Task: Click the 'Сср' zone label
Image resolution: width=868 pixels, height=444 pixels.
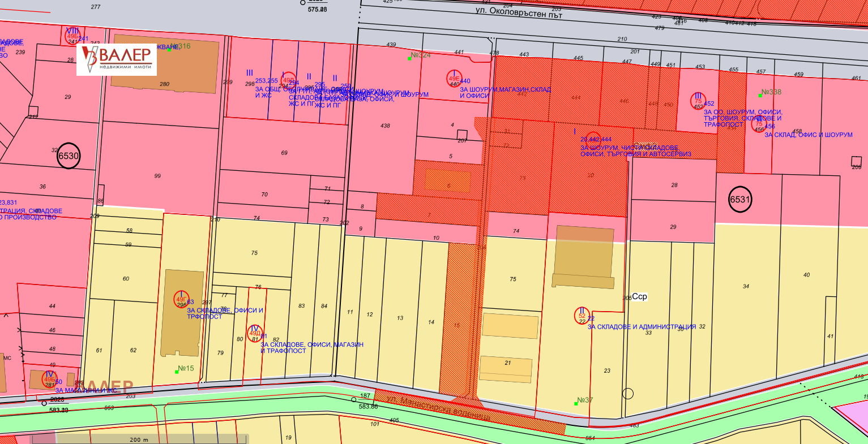Action: coord(639,296)
